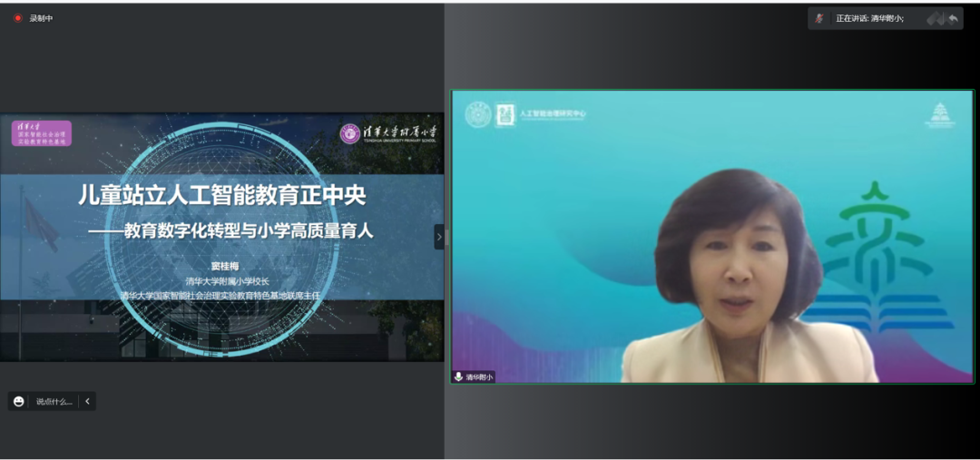The image size is (980, 460).
Task: Click the return arrow icon in speaking bar
Action: point(953,18)
